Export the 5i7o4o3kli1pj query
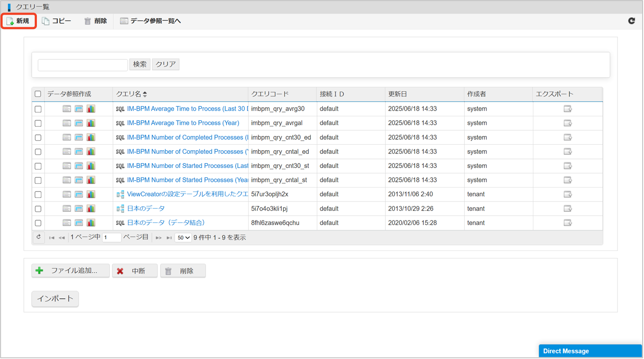 [x=568, y=209]
